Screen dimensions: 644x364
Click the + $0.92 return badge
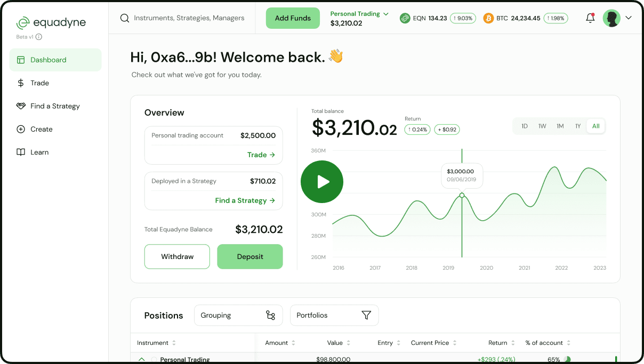pyautogui.click(x=447, y=130)
